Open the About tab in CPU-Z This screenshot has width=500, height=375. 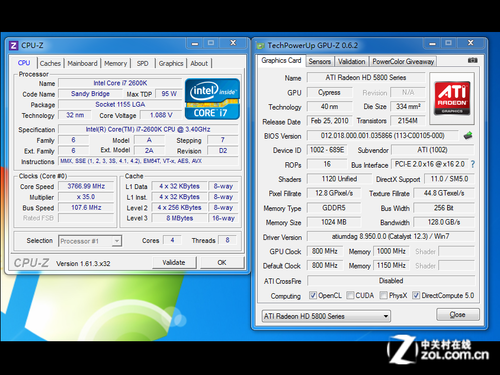pos(199,63)
